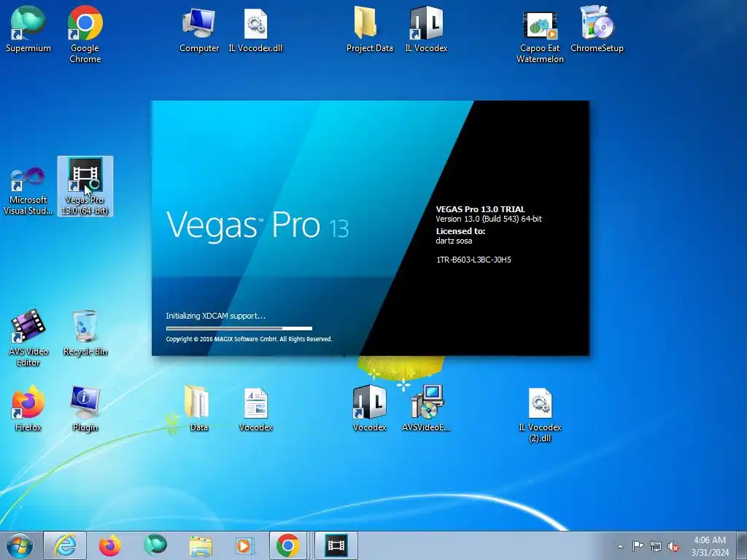Select the AVSVideoE... installer icon
The width and height of the screenshot is (747, 560).
click(x=426, y=408)
